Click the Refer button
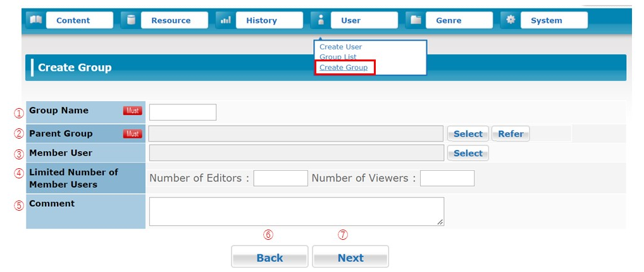644x272 pixels. click(x=510, y=134)
